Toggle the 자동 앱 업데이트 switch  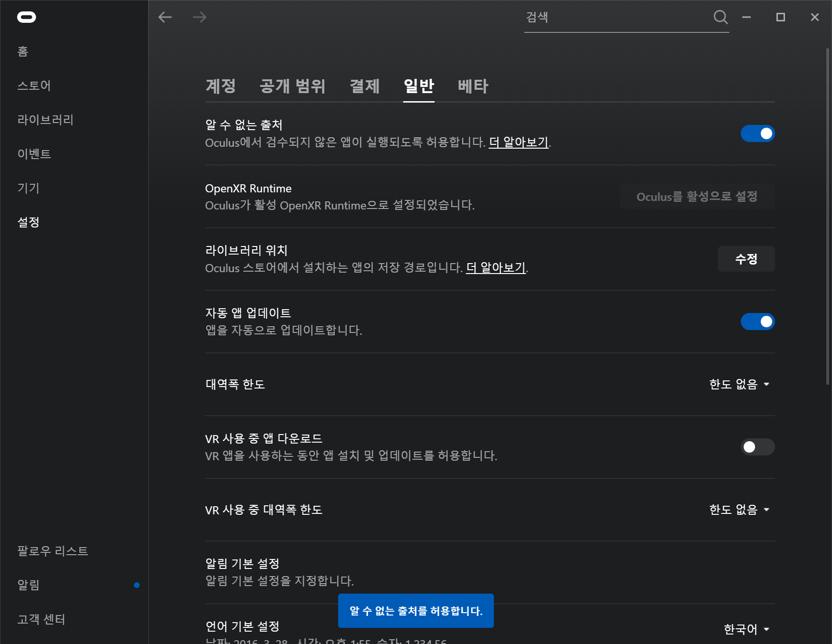click(757, 322)
